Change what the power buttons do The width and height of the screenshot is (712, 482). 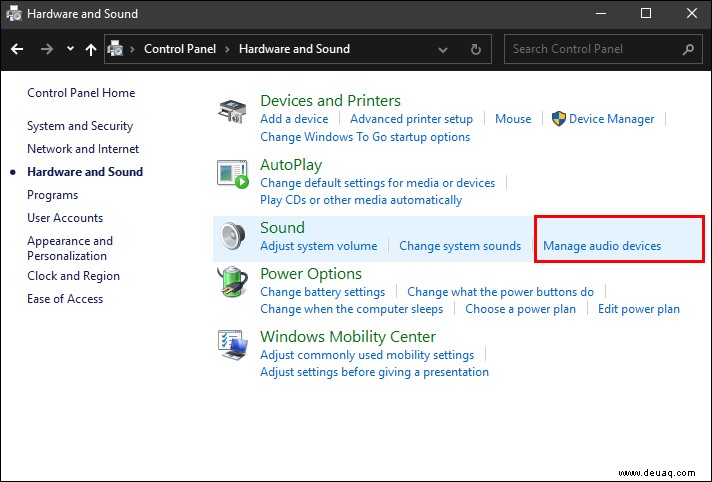(500, 292)
